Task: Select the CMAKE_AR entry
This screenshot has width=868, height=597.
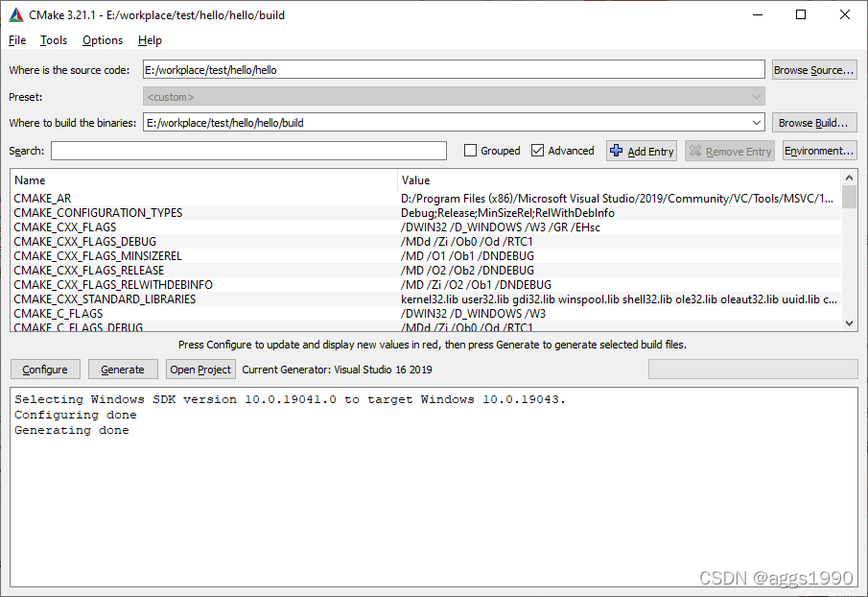Action: point(42,199)
